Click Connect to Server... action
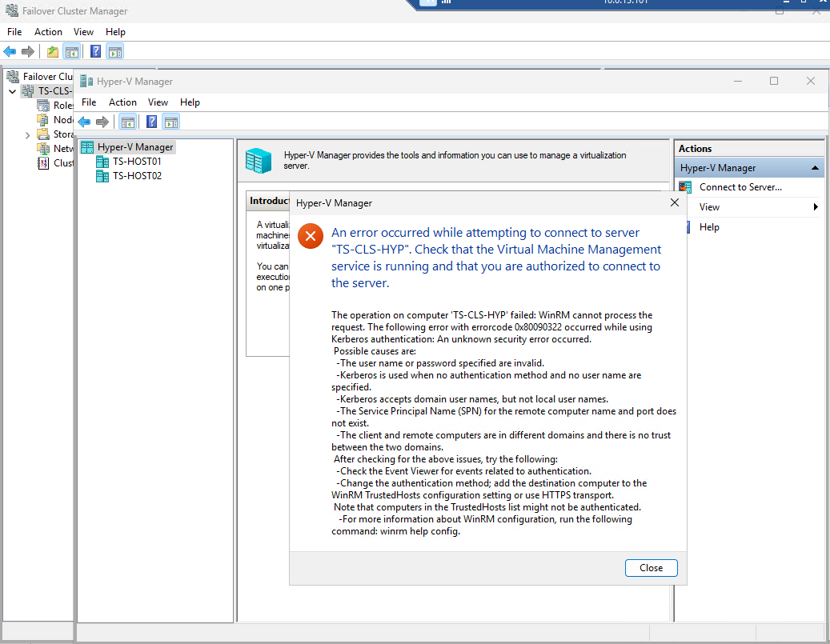The height and width of the screenshot is (644, 830). (740, 186)
